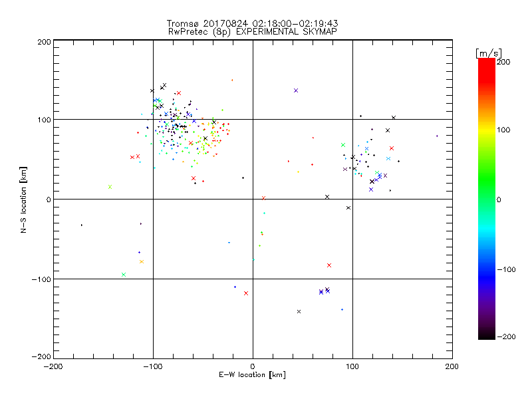Image resolution: width=532 pixels, height=399 pixels.
Task: Click the N-S axis tick label '-100'
Action: [41, 279]
